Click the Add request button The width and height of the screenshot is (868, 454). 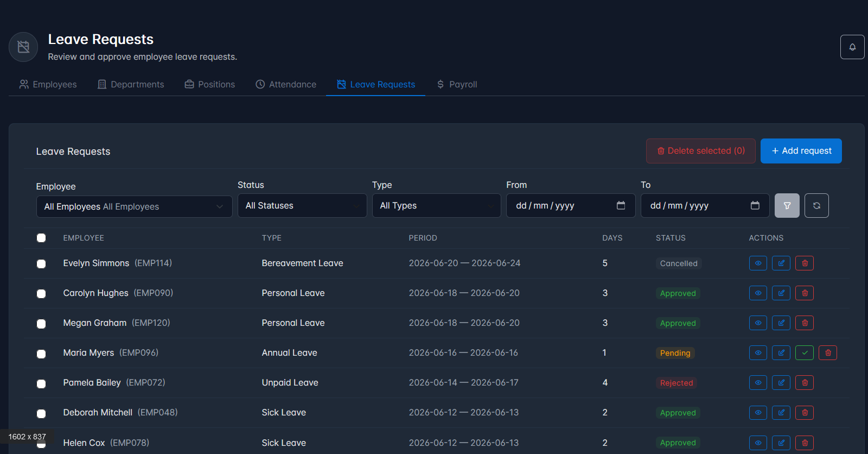[x=801, y=151]
